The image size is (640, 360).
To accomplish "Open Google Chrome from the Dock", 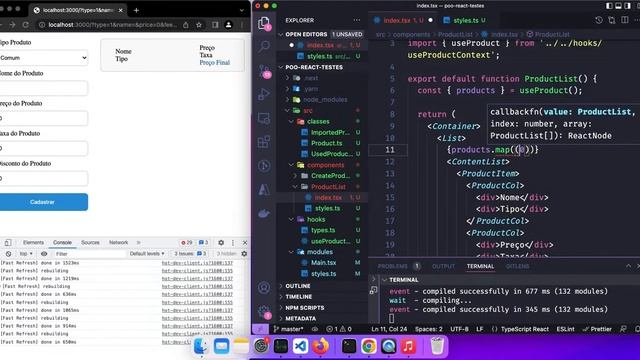I will (369, 346).
